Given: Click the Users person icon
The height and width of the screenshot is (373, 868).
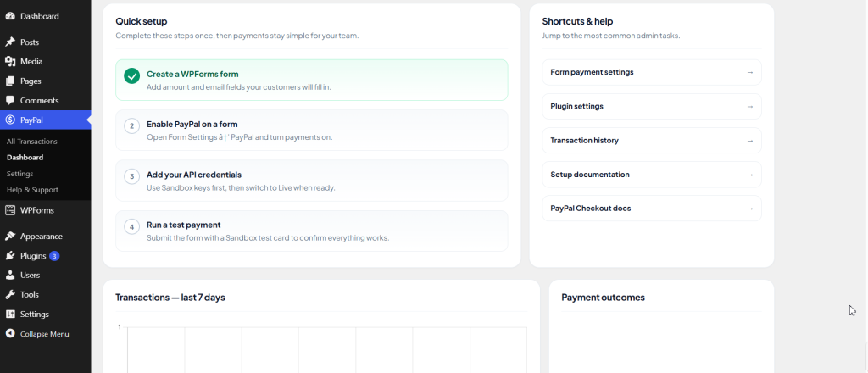Looking at the screenshot, I should (x=10, y=275).
